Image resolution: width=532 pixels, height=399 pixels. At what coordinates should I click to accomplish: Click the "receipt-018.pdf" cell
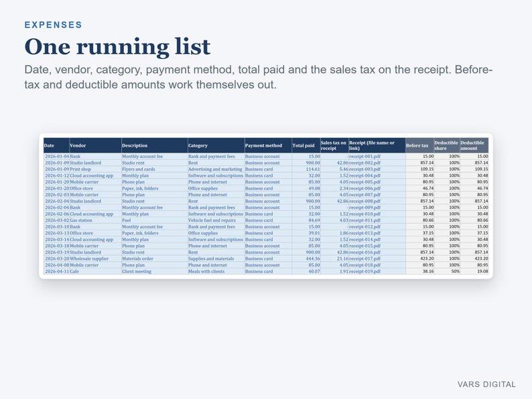click(x=377, y=265)
